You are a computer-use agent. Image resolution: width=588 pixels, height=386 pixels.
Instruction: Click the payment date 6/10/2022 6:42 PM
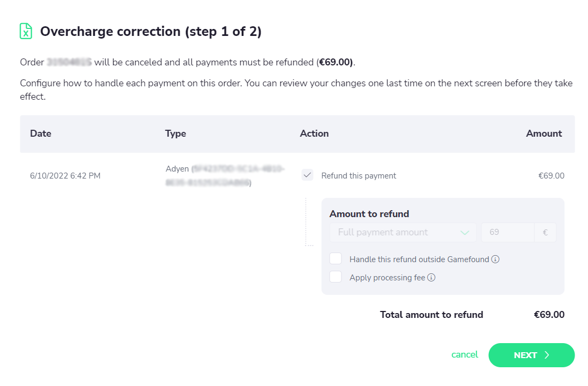coord(65,176)
